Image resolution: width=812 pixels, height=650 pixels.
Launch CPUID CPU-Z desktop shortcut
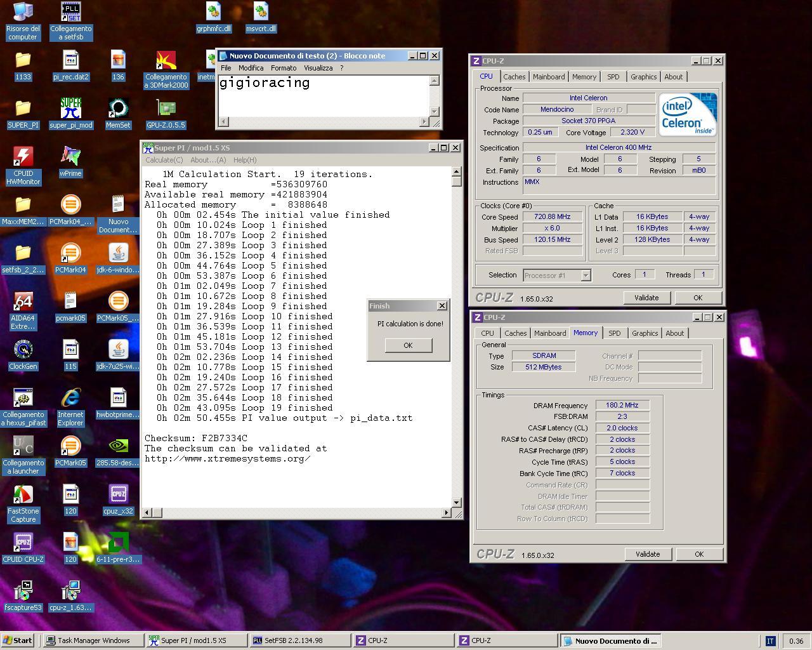tap(23, 548)
